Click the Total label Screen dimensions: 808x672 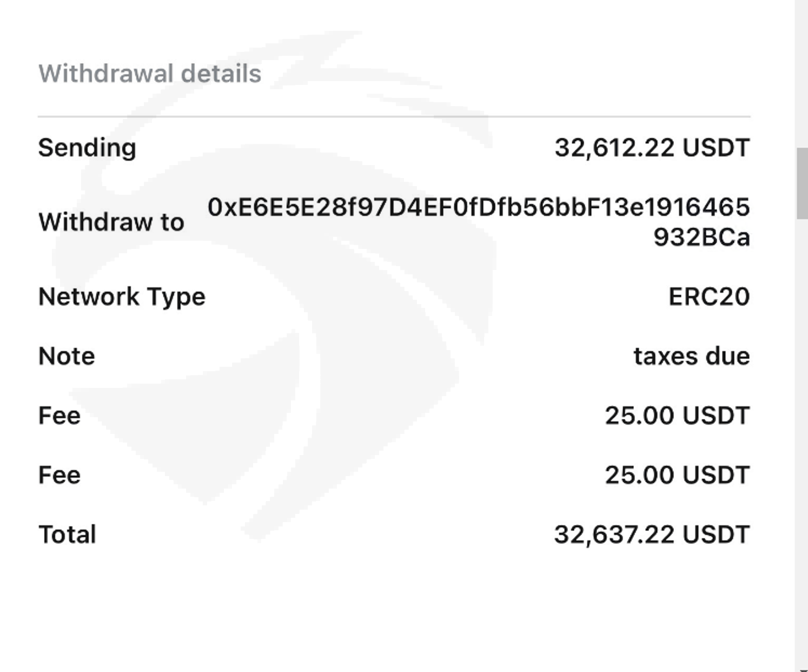point(67,535)
